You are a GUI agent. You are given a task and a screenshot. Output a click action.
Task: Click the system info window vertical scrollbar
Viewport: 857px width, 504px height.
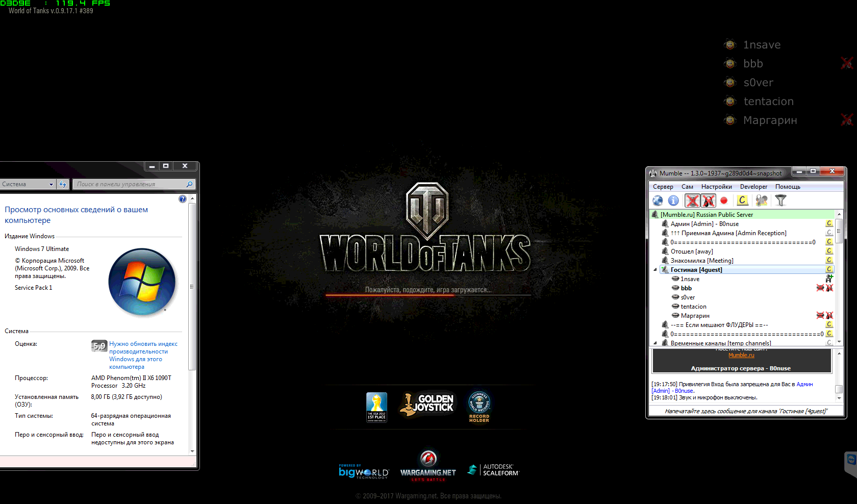pos(192,286)
